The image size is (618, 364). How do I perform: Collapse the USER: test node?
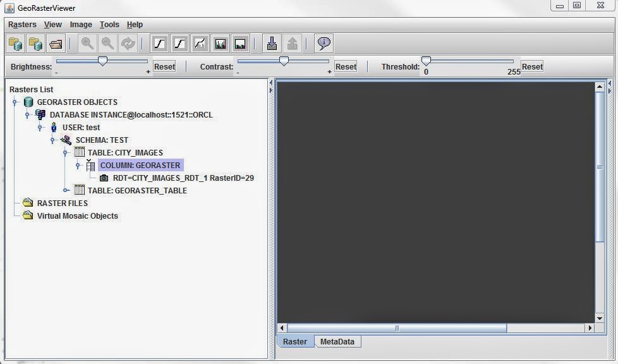pos(40,128)
